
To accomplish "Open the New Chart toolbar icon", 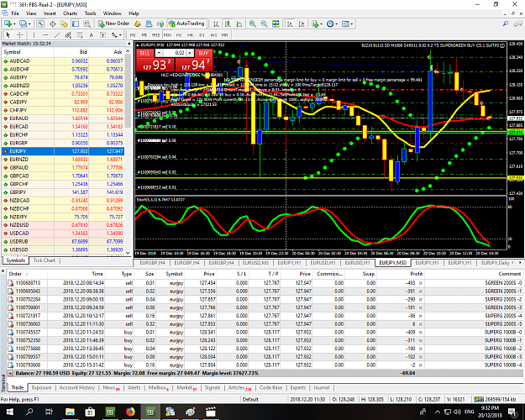I will click(x=8, y=24).
